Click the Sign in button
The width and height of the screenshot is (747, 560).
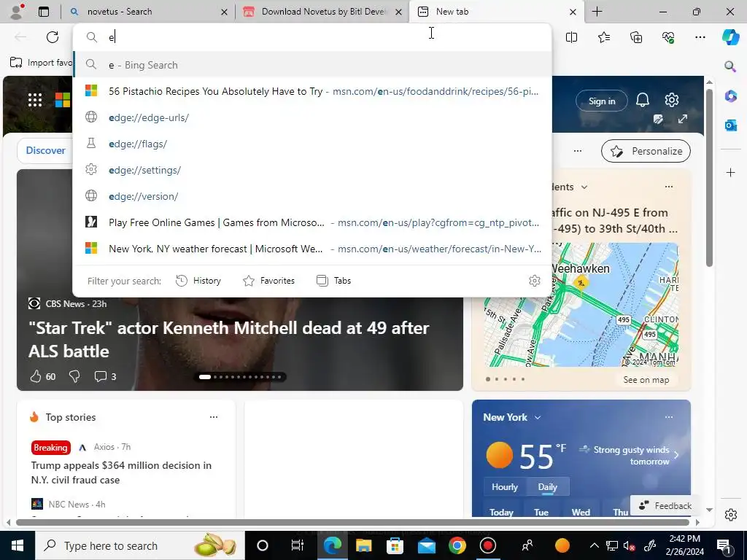tap(602, 101)
